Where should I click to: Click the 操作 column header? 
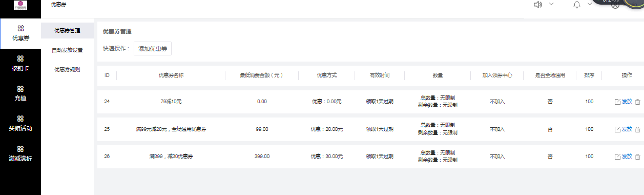coord(627,75)
